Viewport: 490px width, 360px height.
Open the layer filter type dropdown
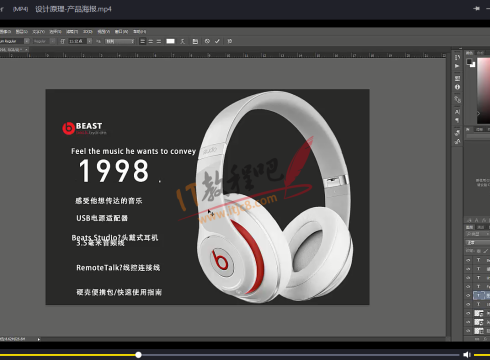477,234
